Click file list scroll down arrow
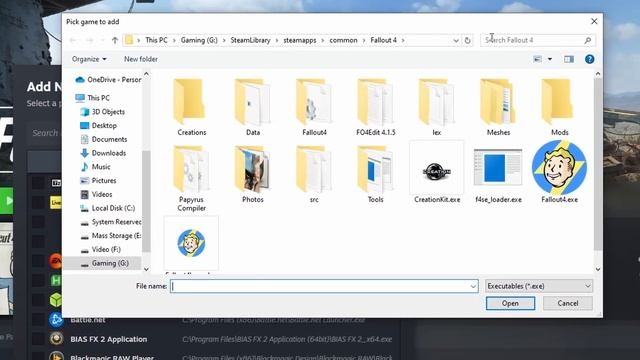Viewport: 640px width, 360px height. click(x=598, y=269)
